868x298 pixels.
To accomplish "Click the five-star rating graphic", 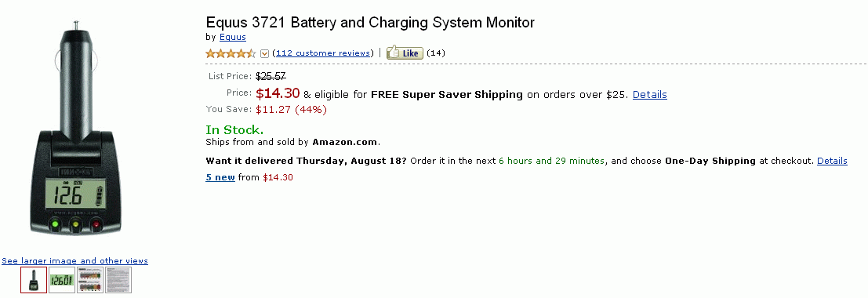I will click(231, 53).
